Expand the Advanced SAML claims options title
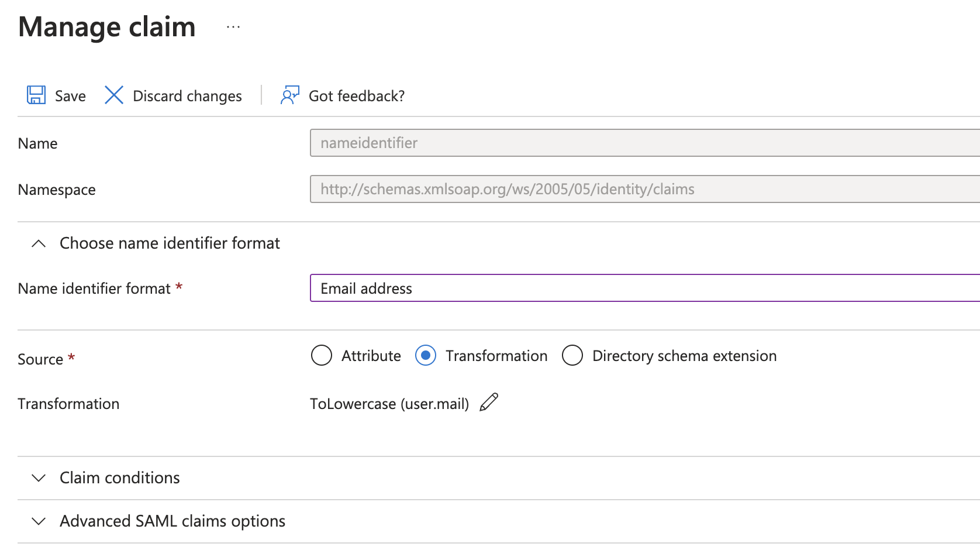Screen dimensions: 980x550 (x=172, y=521)
